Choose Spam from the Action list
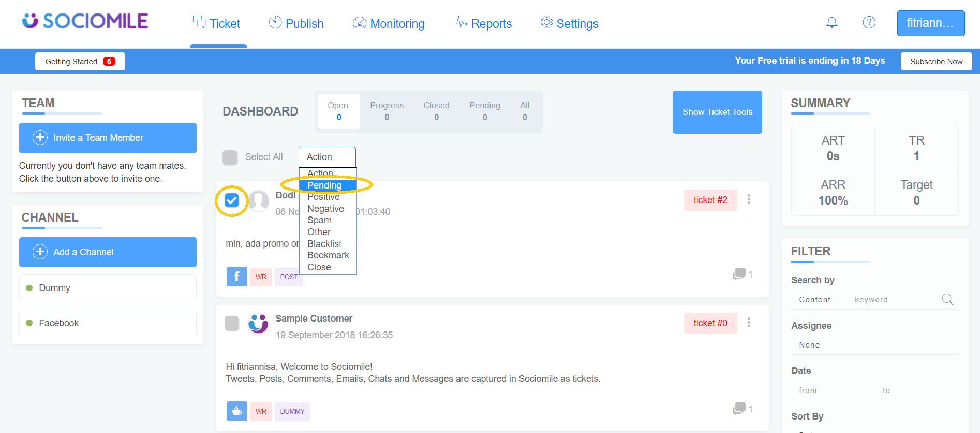The width and height of the screenshot is (980, 433). coord(327,220)
